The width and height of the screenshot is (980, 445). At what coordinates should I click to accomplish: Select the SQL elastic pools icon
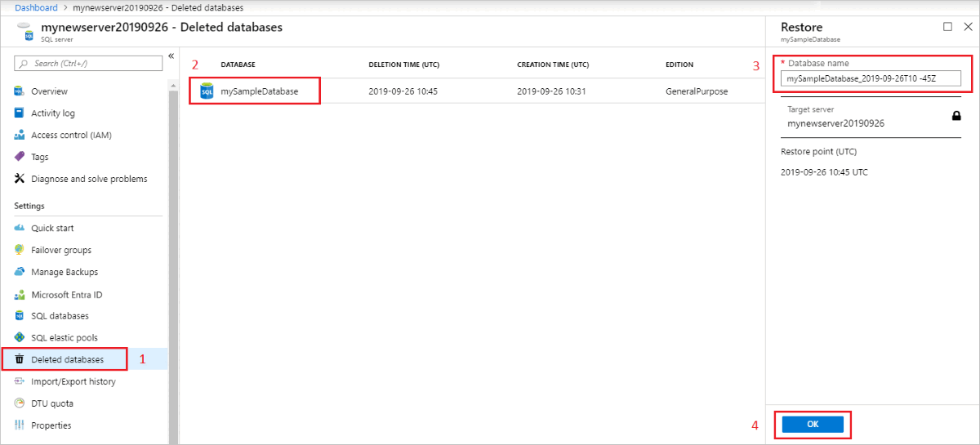[20, 337]
